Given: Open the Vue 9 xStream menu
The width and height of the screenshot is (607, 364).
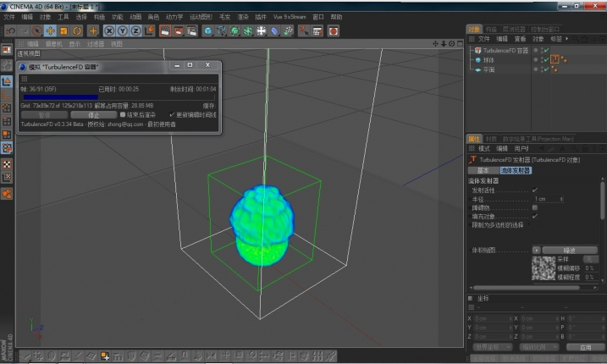Looking at the screenshot, I should click(290, 17).
